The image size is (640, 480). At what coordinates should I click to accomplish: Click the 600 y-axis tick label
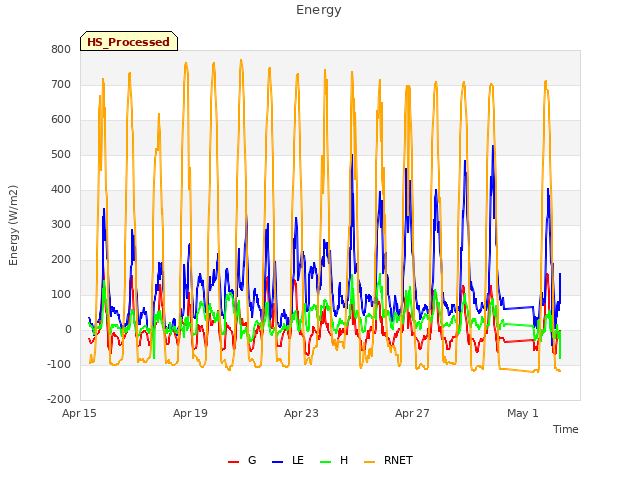pyautogui.click(x=61, y=120)
